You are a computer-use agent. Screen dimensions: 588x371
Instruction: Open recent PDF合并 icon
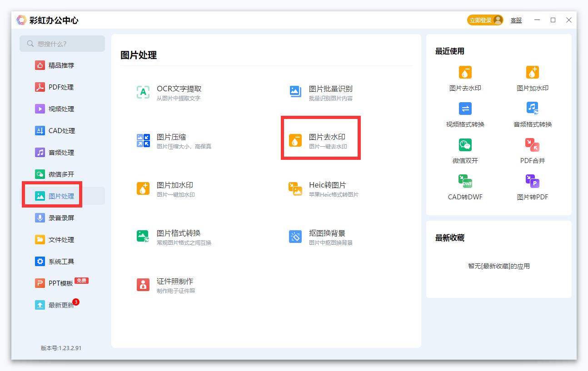(533, 145)
